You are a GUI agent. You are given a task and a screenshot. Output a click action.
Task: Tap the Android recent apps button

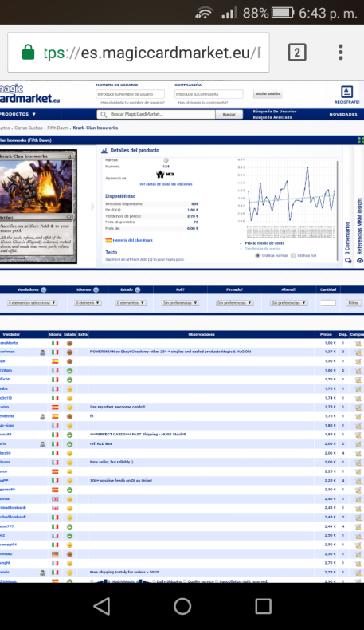(x=264, y=606)
